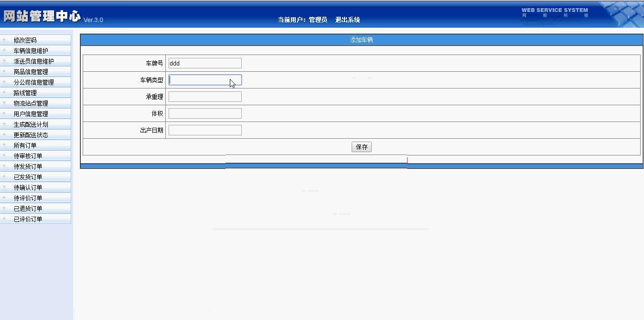This screenshot has width=644, height=320.
Task: Click the bullet icon beside 已评价订单
Action: click(4, 219)
